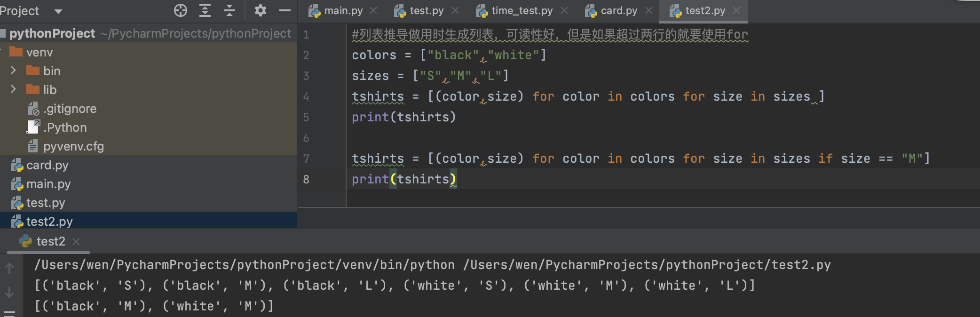The width and height of the screenshot is (980, 317).
Task: Select the .gitignore file
Action: point(70,109)
